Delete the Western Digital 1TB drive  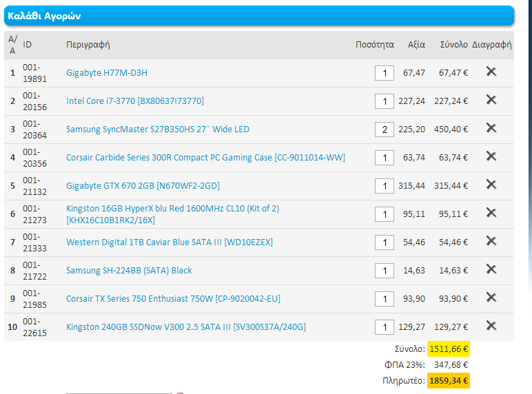491,241
